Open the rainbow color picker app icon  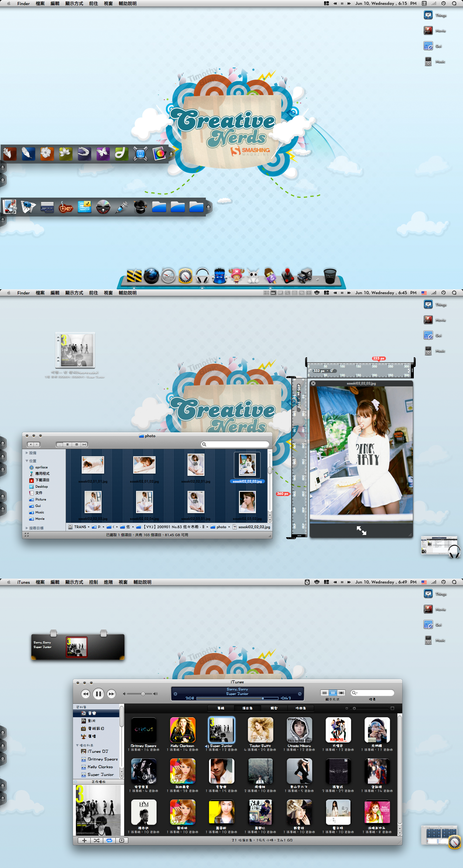(159, 154)
